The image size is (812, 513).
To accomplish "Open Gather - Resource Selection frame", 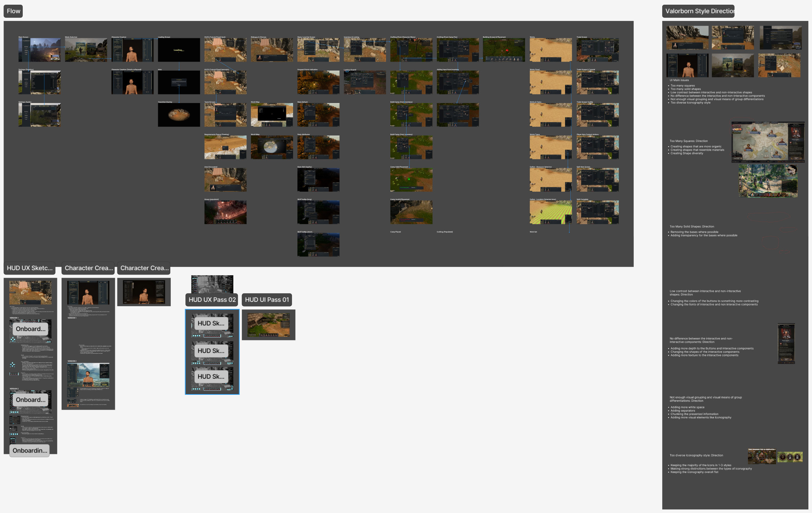I will 551,180.
